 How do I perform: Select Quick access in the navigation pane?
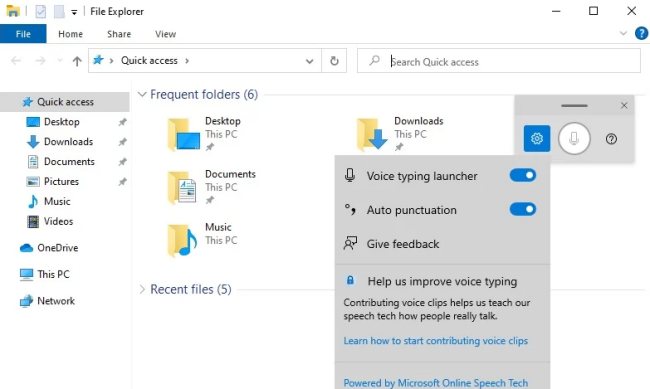click(65, 102)
